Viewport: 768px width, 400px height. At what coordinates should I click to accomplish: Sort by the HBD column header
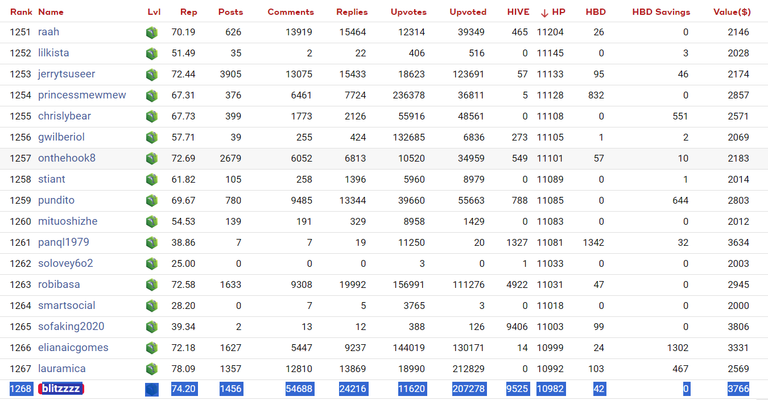click(x=596, y=12)
